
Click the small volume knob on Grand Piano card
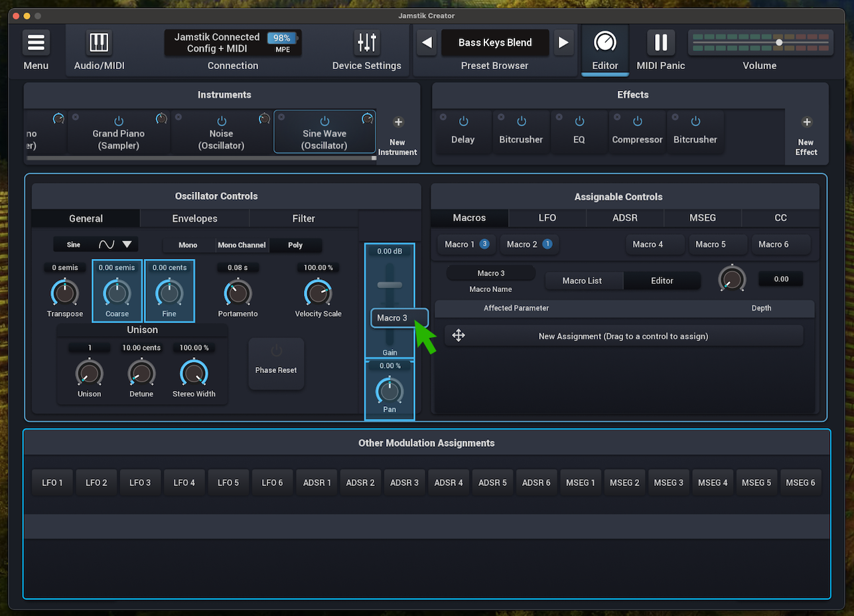pyautogui.click(x=161, y=119)
